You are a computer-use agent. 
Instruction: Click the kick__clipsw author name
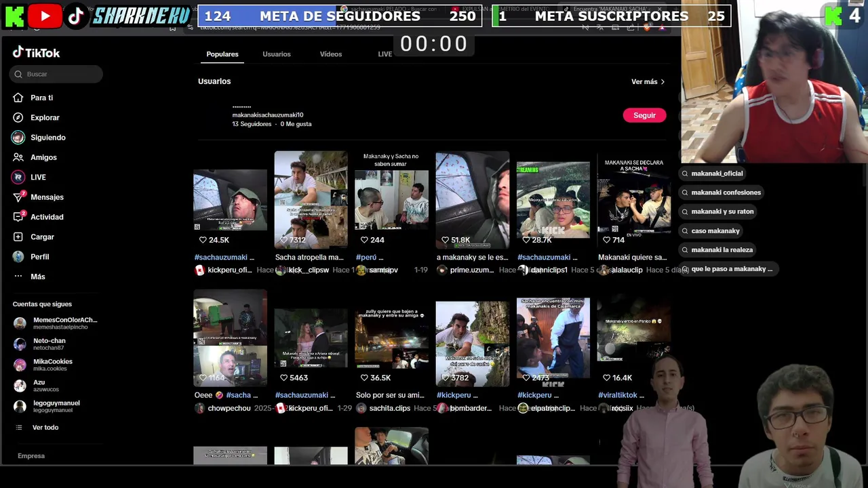(x=309, y=270)
